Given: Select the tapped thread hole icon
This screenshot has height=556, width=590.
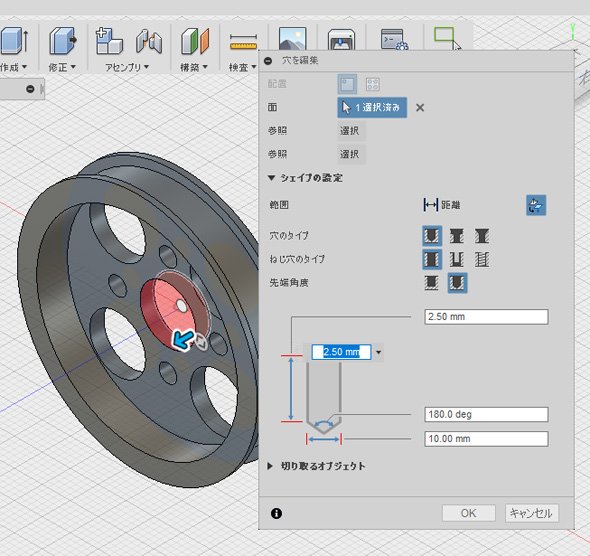Looking at the screenshot, I should coord(482,259).
